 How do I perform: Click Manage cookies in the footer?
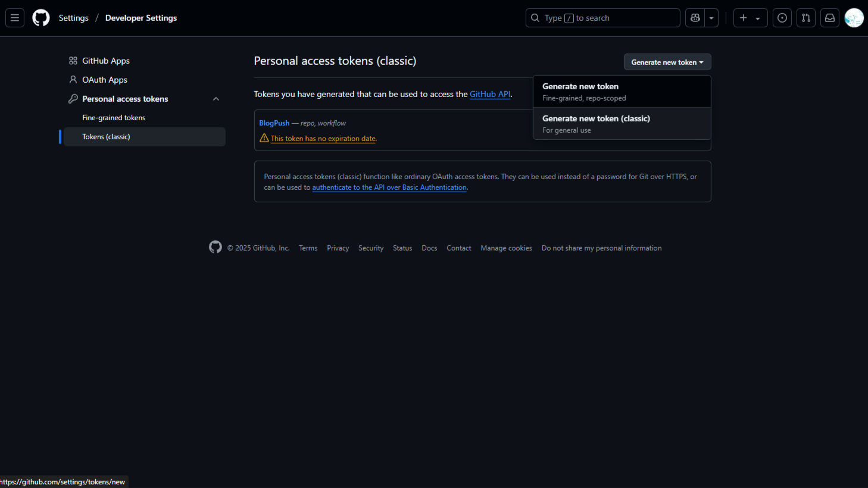click(507, 248)
